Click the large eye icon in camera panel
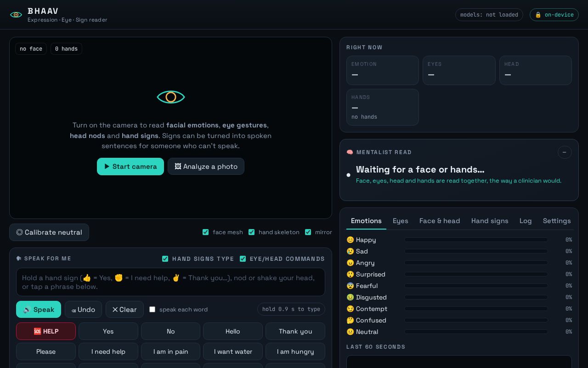Image resolution: width=588 pixels, height=368 pixels. [171, 97]
